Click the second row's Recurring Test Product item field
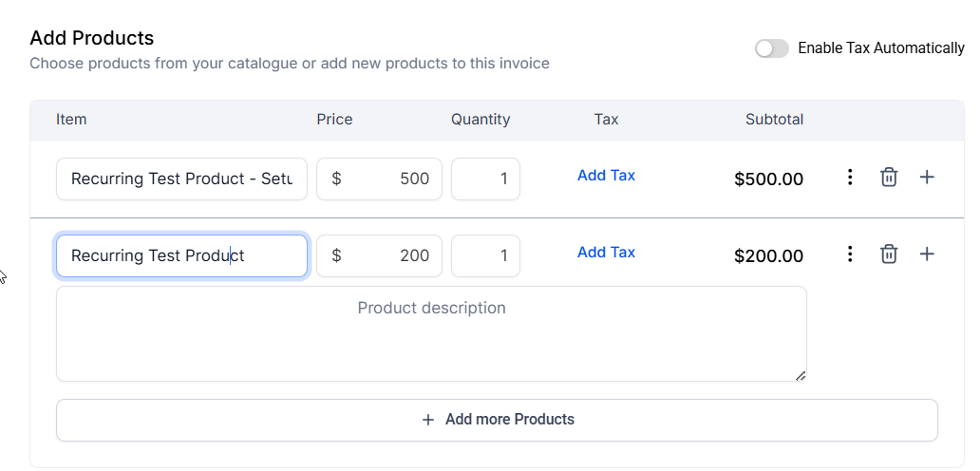This screenshot has width=980, height=471. coord(181,256)
